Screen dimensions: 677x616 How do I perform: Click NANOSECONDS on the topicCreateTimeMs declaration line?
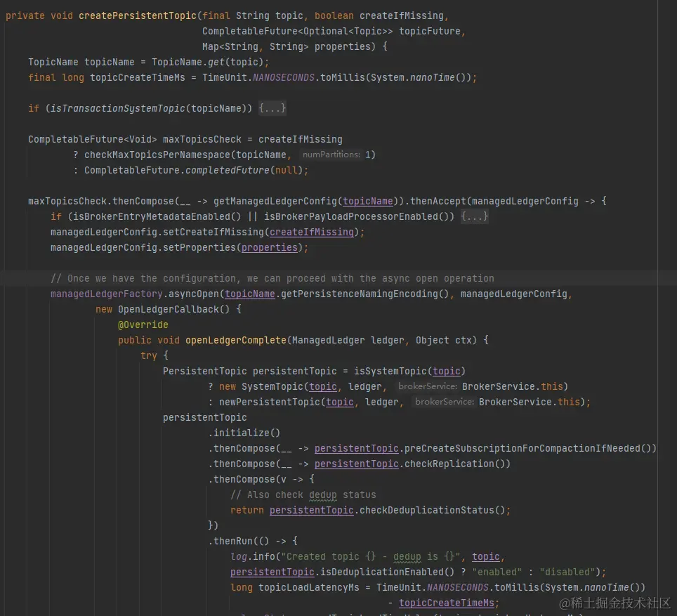point(283,78)
